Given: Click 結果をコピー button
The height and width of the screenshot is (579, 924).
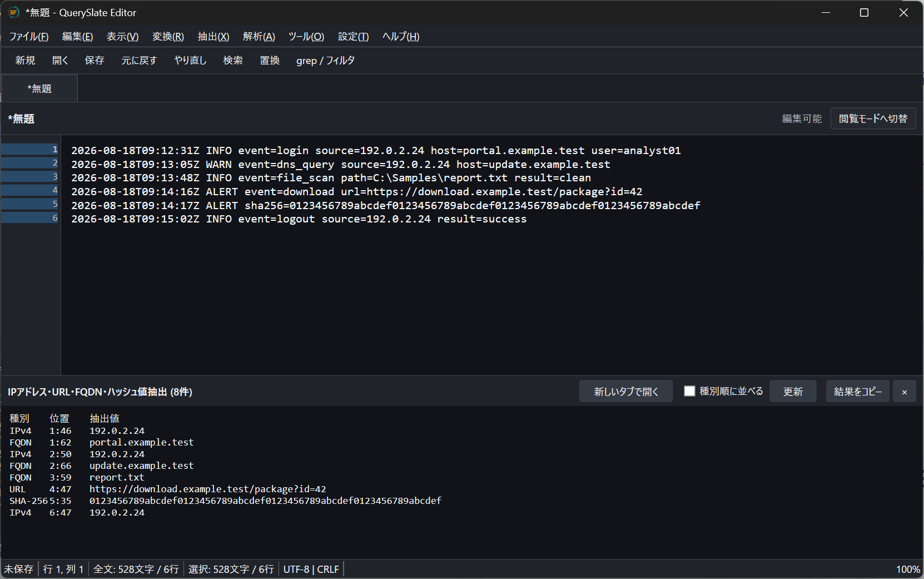Looking at the screenshot, I should [x=858, y=392].
